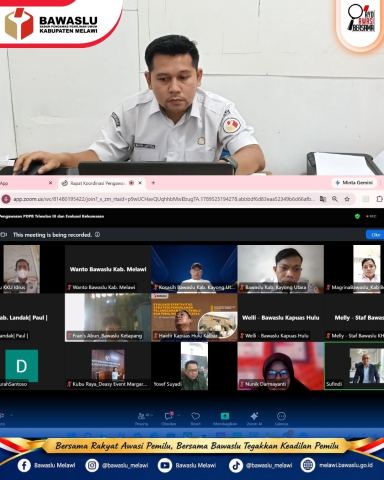Click the translate page icon in the address bar
The image size is (384, 480).
pos(323,199)
